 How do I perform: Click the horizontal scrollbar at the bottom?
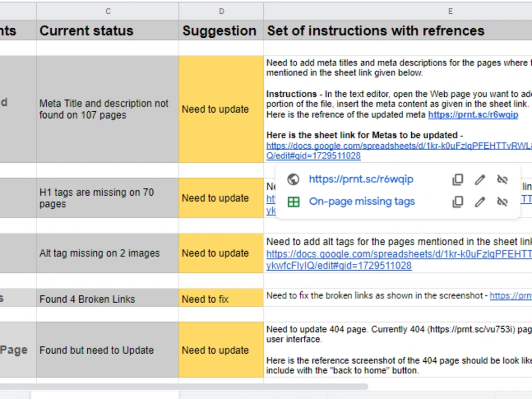tap(184, 386)
